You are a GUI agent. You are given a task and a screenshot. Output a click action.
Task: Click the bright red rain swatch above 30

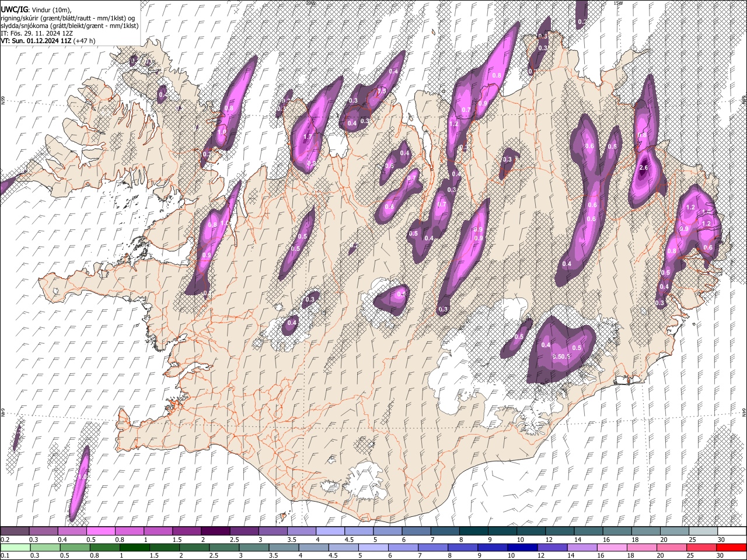coord(732,547)
